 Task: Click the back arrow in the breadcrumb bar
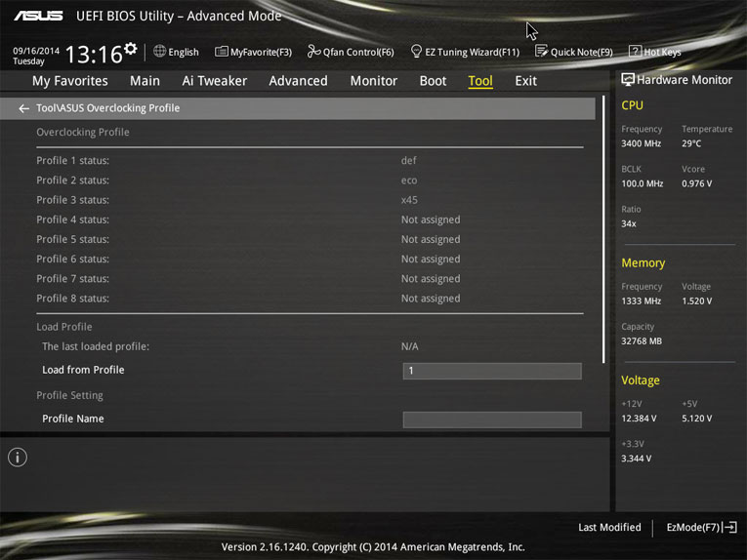point(23,108)
